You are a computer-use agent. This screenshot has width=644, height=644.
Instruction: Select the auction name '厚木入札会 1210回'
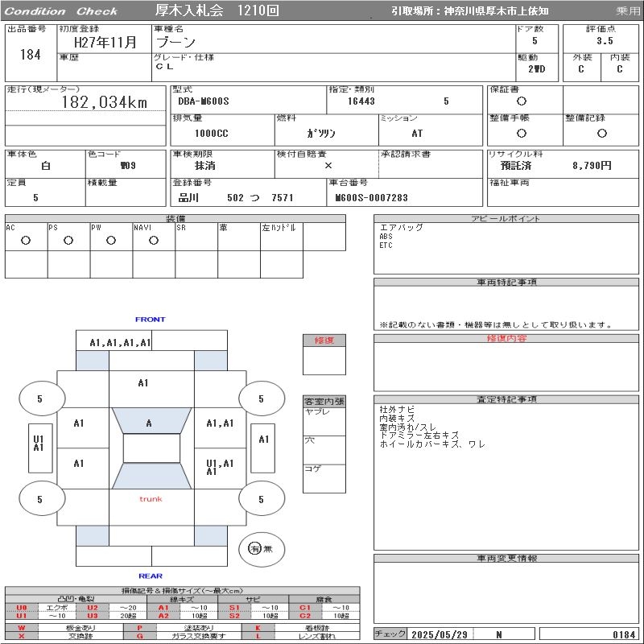217,10
